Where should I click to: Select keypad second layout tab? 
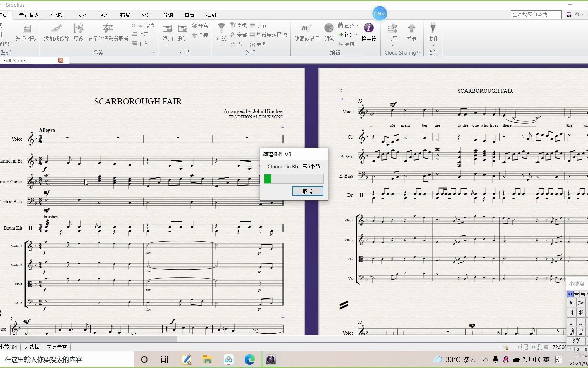(x=576, y=294)
